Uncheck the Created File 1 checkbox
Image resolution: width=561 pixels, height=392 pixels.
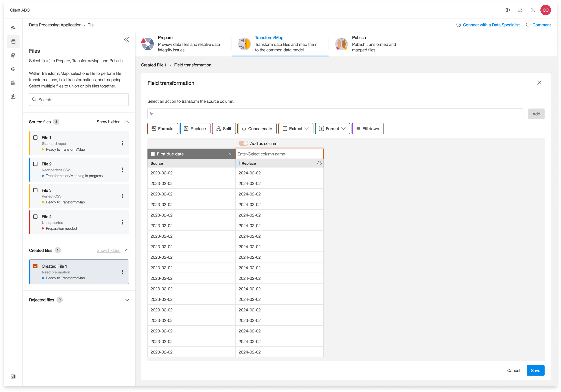35,266
